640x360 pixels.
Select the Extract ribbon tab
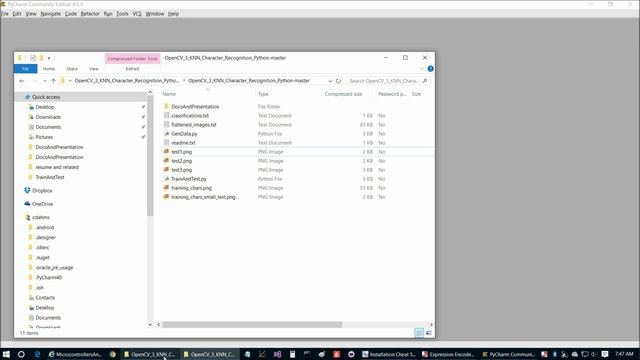(132, 69)
